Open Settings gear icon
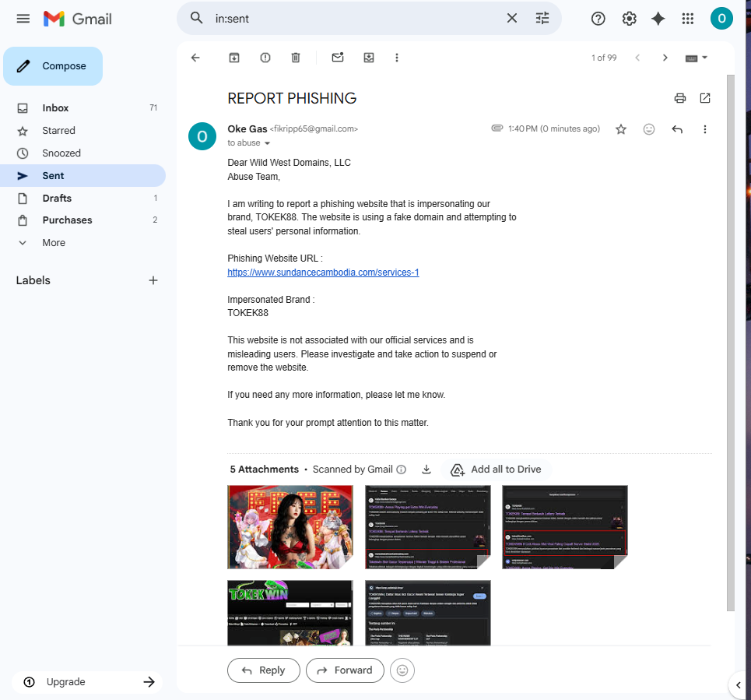Viewport: 751px width, 700px height. coord(629,19)
